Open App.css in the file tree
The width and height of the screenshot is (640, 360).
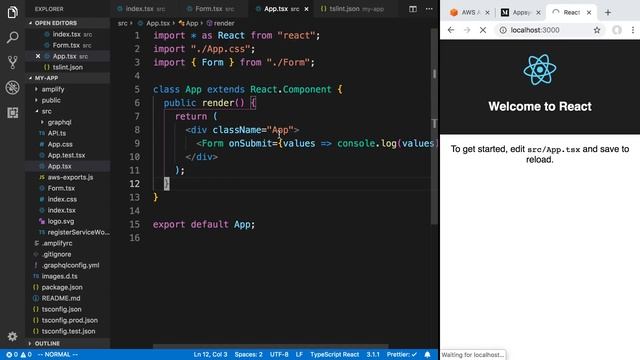pos(60,144)
